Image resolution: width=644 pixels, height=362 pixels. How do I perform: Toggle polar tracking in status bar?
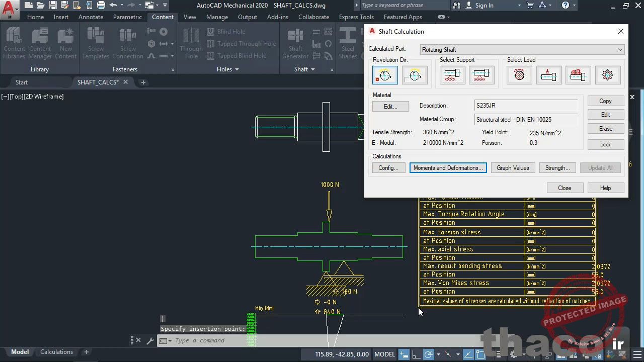429,354
